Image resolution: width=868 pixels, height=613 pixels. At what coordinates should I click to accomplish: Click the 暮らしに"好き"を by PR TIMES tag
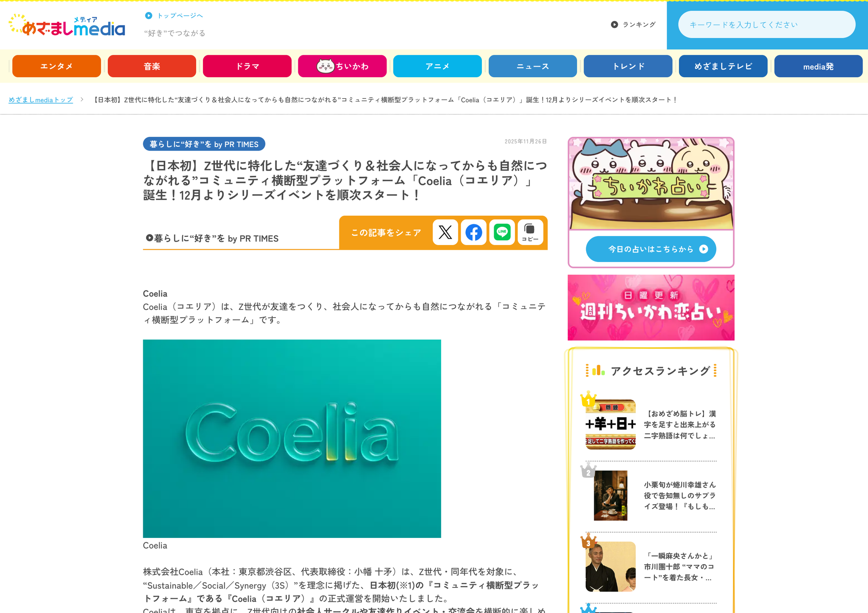point(204,144)
